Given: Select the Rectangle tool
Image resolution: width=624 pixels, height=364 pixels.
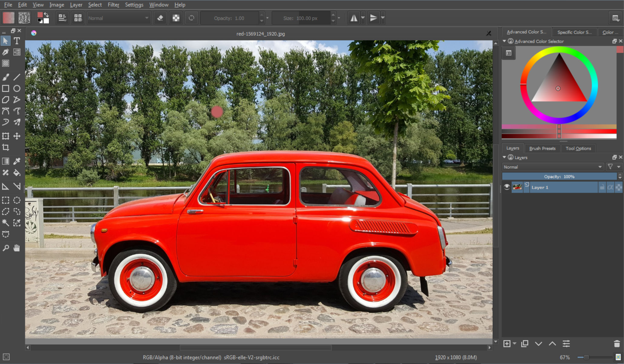Looking at the screenshot, I should click(5, 88).
